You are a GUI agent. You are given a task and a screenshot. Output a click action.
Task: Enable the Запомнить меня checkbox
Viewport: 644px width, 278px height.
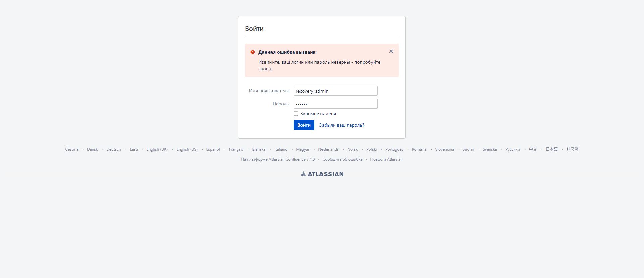click(296, 114)
